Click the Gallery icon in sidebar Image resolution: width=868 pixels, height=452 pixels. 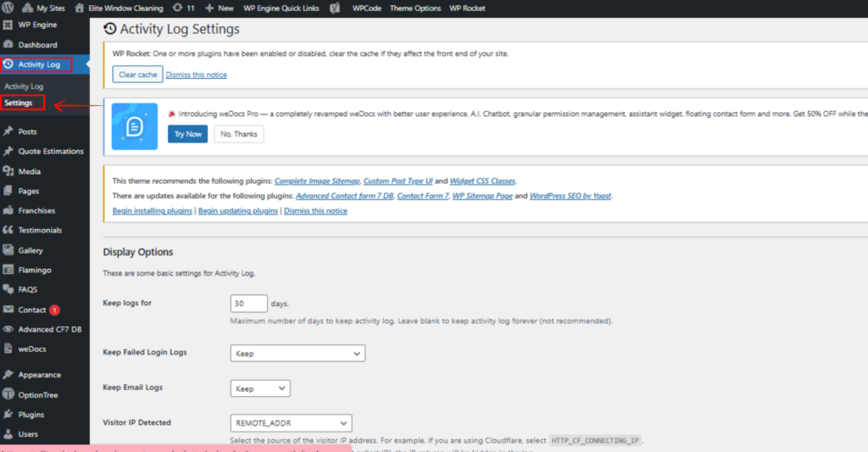click(x=8, y=250)
